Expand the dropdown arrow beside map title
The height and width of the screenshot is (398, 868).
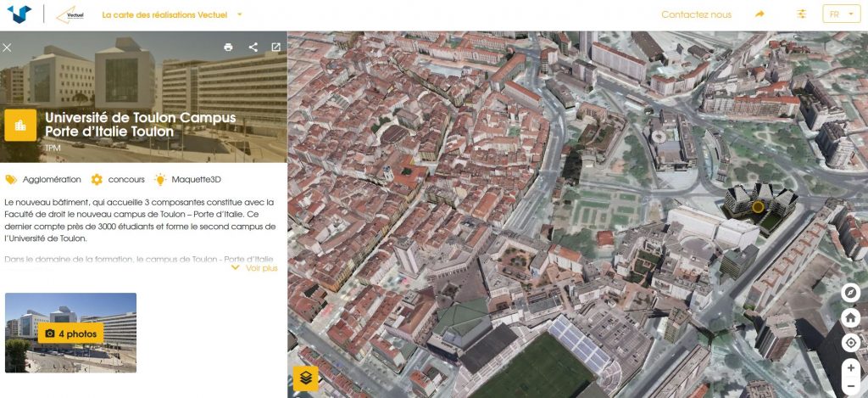[x=240, y=15]
